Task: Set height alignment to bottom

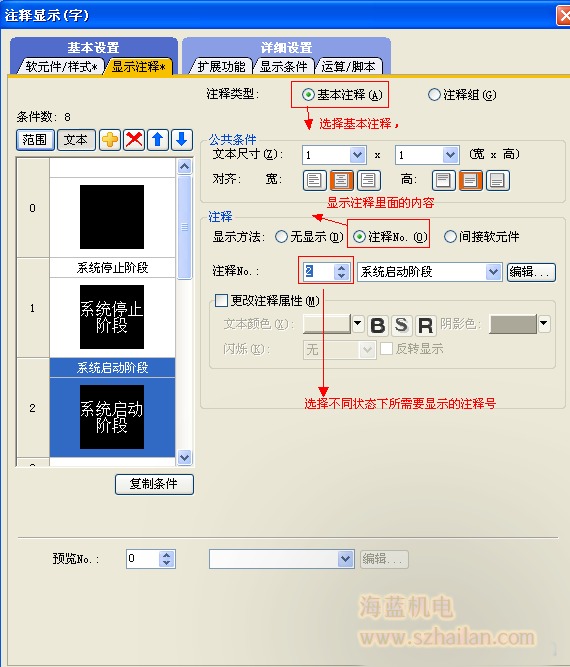Action: tap(498, 180)
